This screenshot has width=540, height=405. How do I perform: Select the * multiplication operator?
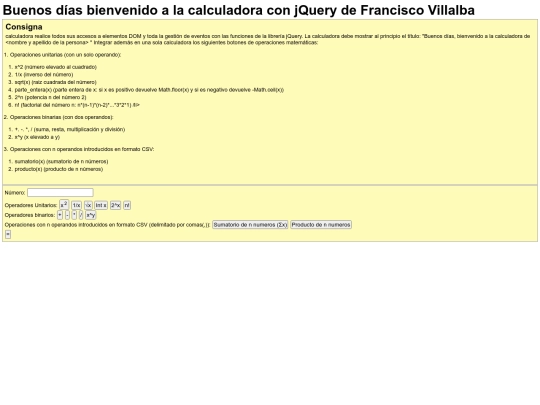74,215
